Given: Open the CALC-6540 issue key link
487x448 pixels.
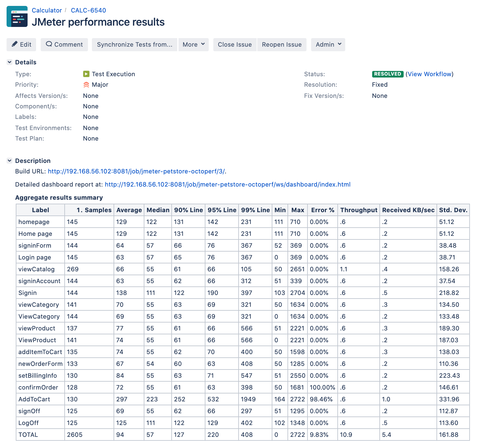Looking at the screenshot, I should [x=89, y=10].
